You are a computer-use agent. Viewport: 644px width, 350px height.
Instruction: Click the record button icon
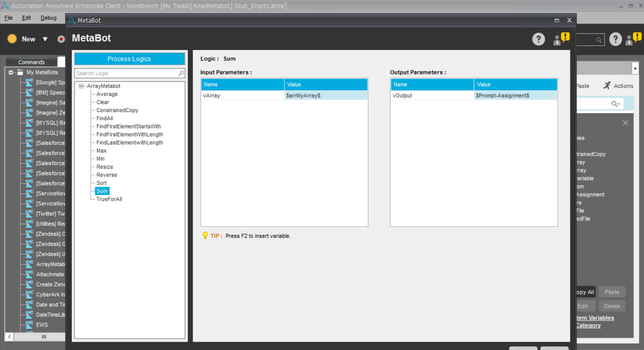(61, 39)
